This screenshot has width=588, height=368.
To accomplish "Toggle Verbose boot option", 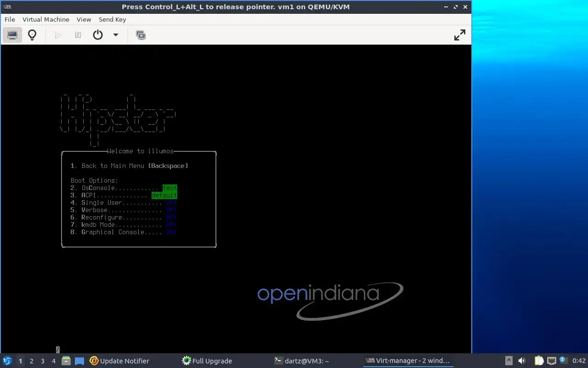I will click(124, 210).
